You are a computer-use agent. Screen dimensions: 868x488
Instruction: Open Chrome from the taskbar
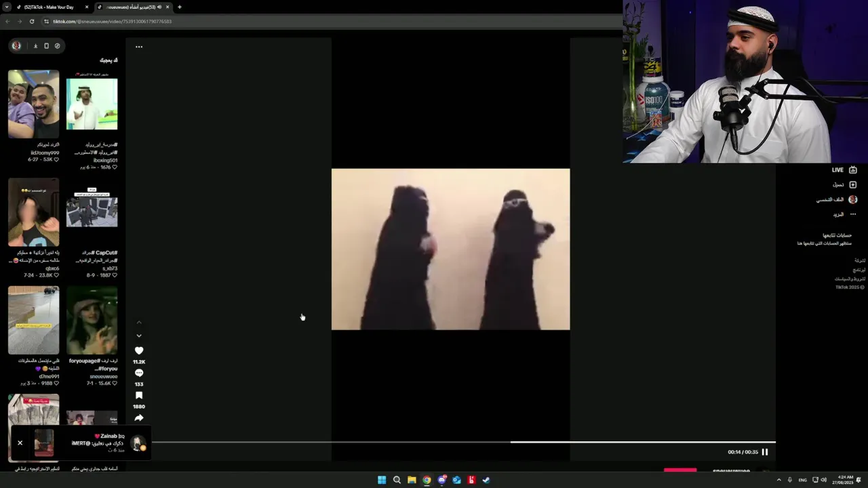(x=427, y=480)
